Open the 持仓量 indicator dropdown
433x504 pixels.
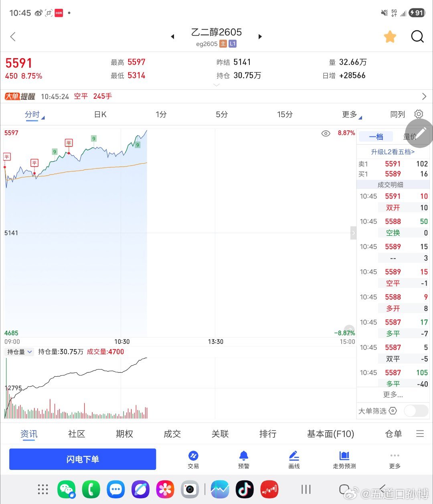[19, 352]
